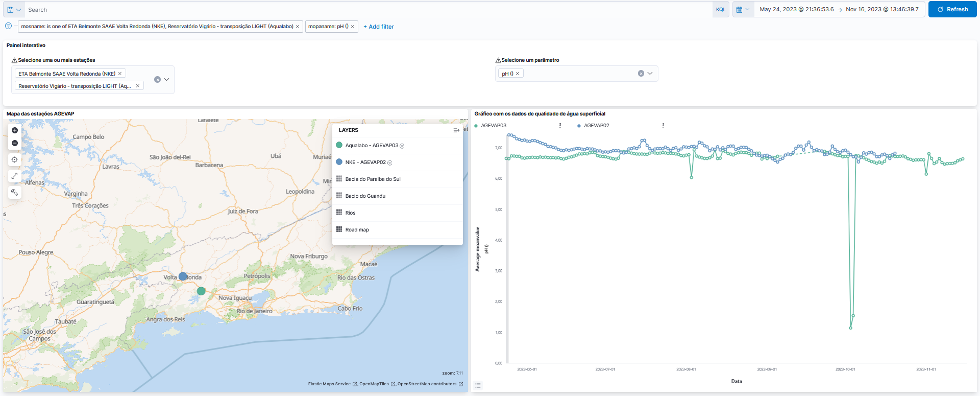Open the Road map layer menu
This screenshot has width=980, height=396.
click(x=357, y=230)
